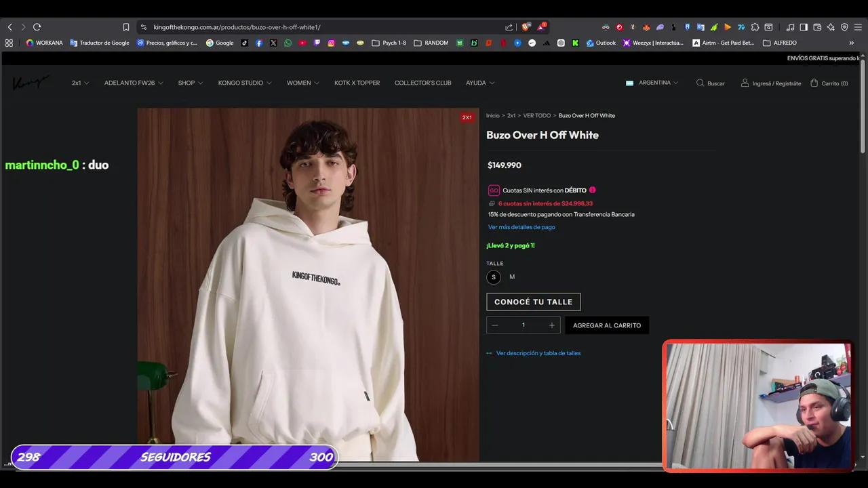Click the share page icon
Viewport: 868px width, 488px height.
509,27
